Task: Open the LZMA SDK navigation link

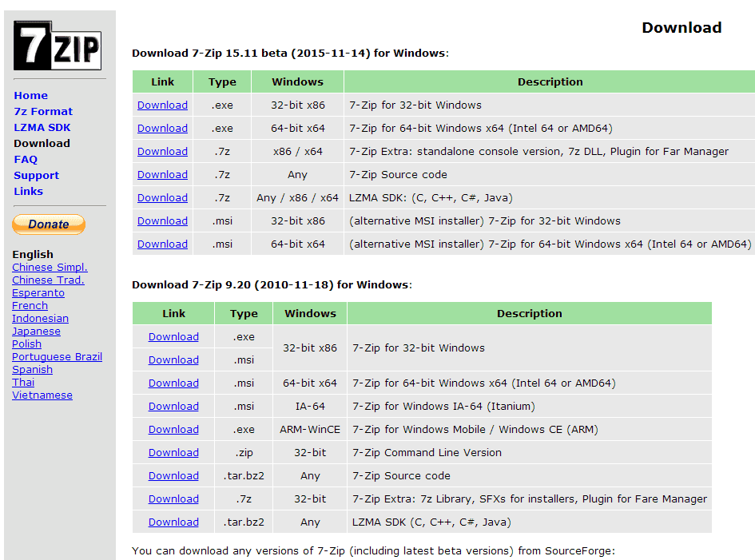Action: pos(42,127)
